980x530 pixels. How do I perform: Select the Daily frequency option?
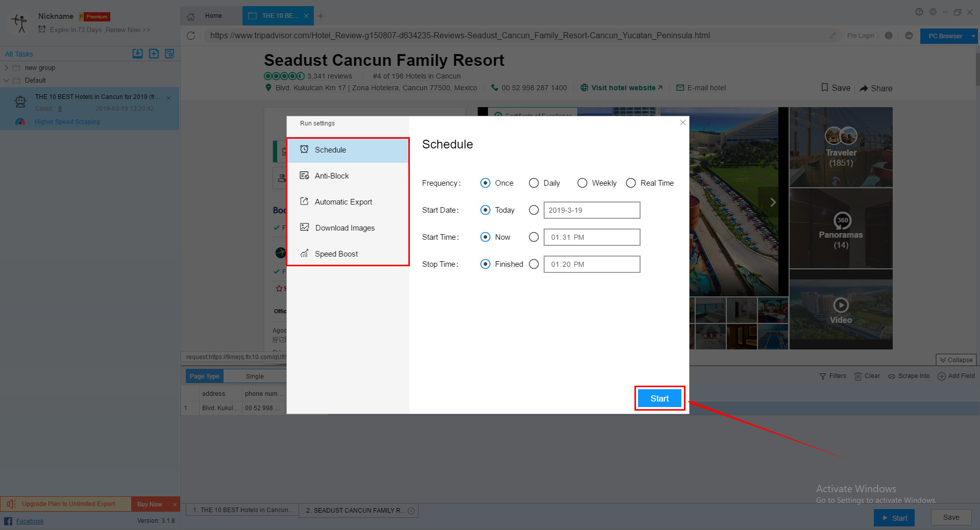click(x=534, y=183)
